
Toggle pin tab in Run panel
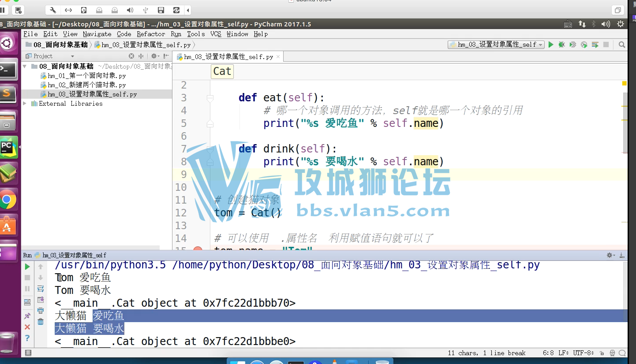tap(27, 316)
